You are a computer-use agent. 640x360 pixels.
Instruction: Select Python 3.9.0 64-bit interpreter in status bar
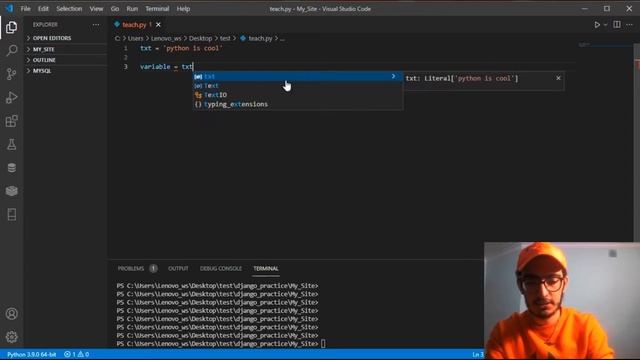[x=31, y=354]
